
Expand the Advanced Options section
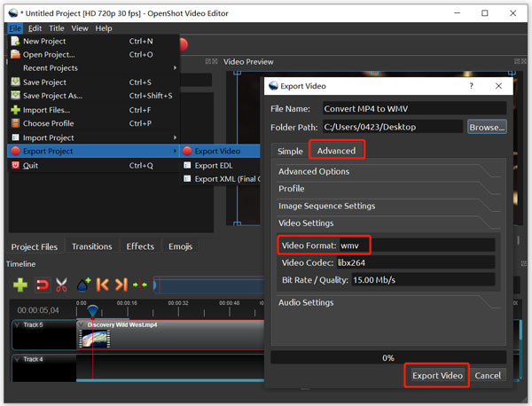click(x=388, y=171)
